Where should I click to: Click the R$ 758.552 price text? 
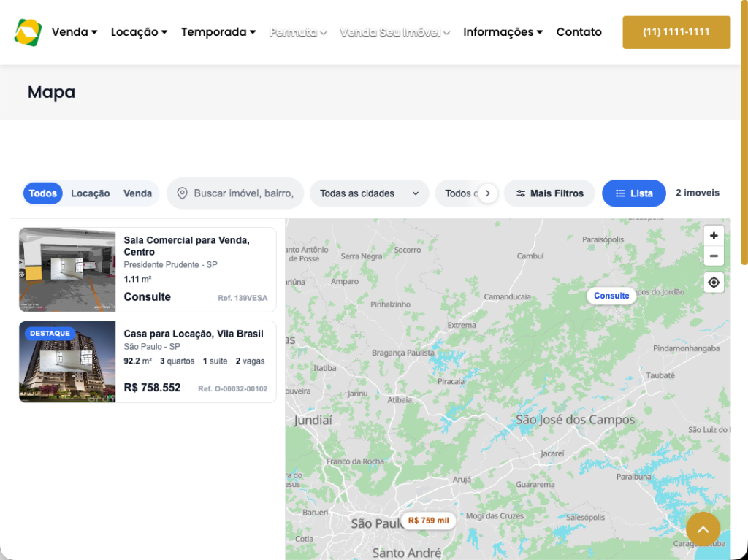152,387
